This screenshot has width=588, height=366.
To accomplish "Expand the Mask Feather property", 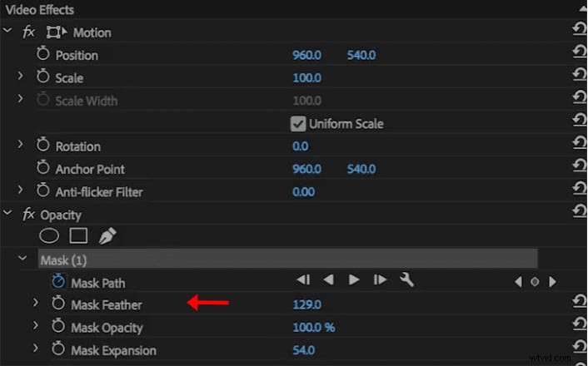I will (35, 303).
